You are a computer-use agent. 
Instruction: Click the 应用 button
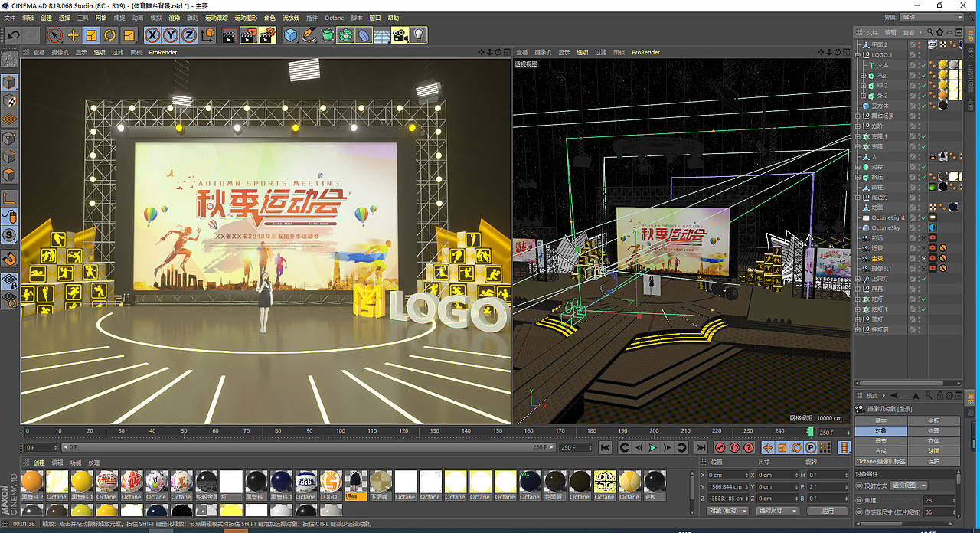point(828,511)
